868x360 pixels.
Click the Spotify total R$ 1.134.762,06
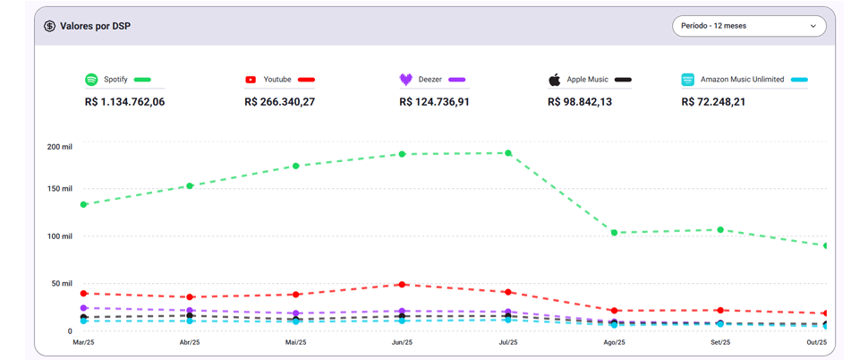124,102
